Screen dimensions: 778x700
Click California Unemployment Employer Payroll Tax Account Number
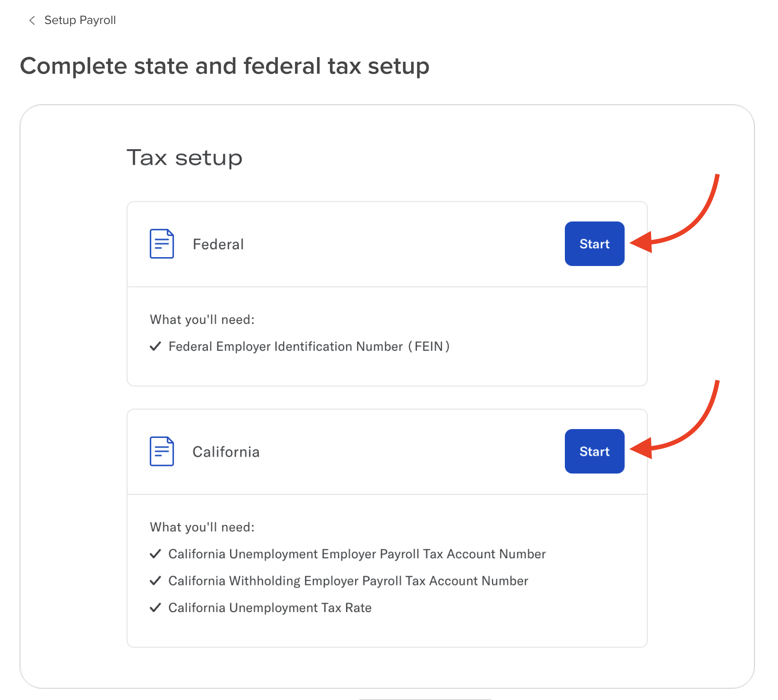(357, 554)
